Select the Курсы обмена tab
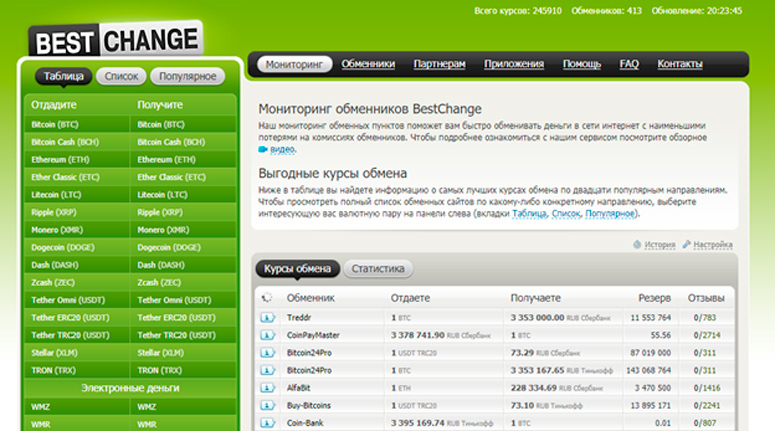 [x=297, y=269]
